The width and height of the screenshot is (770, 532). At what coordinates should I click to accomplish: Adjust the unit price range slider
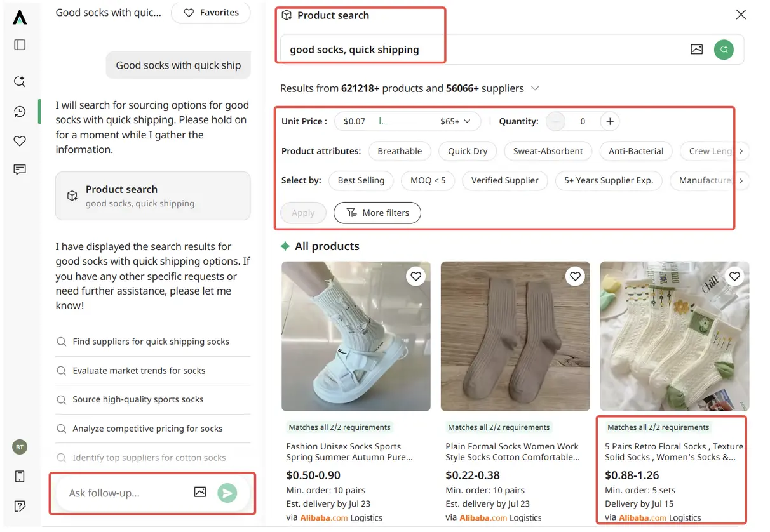[384, 121]
